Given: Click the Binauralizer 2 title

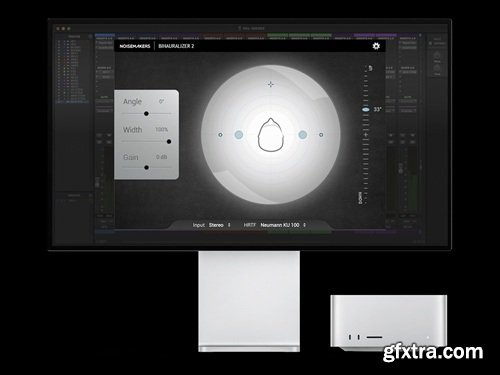Looking at the screenshot, I should tap(176, 46).
